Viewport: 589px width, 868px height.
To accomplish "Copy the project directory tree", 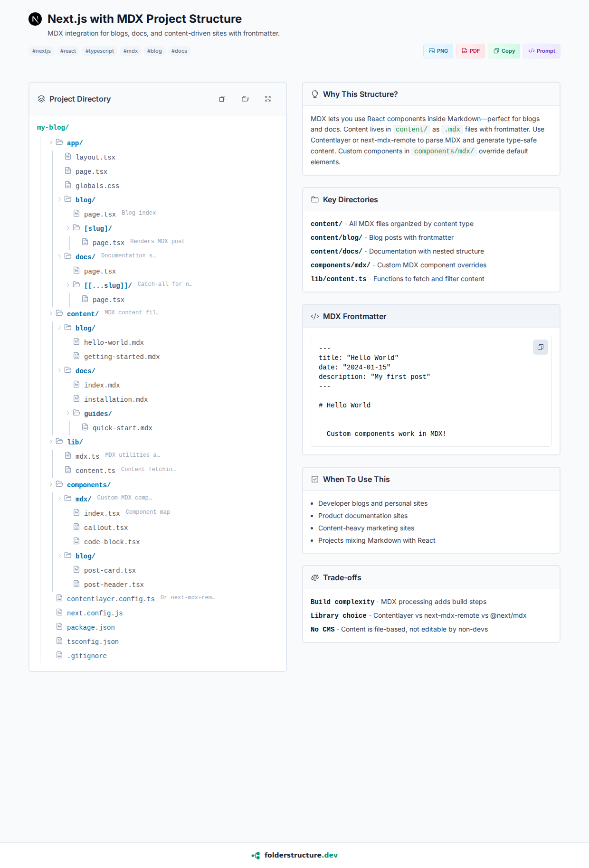I will pos(222,99).
